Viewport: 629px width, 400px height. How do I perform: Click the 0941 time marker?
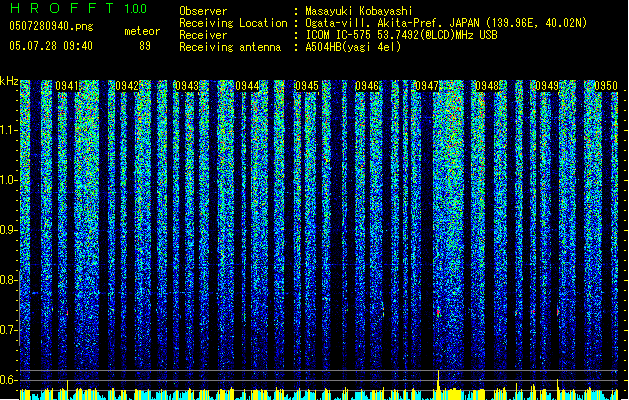67,86
